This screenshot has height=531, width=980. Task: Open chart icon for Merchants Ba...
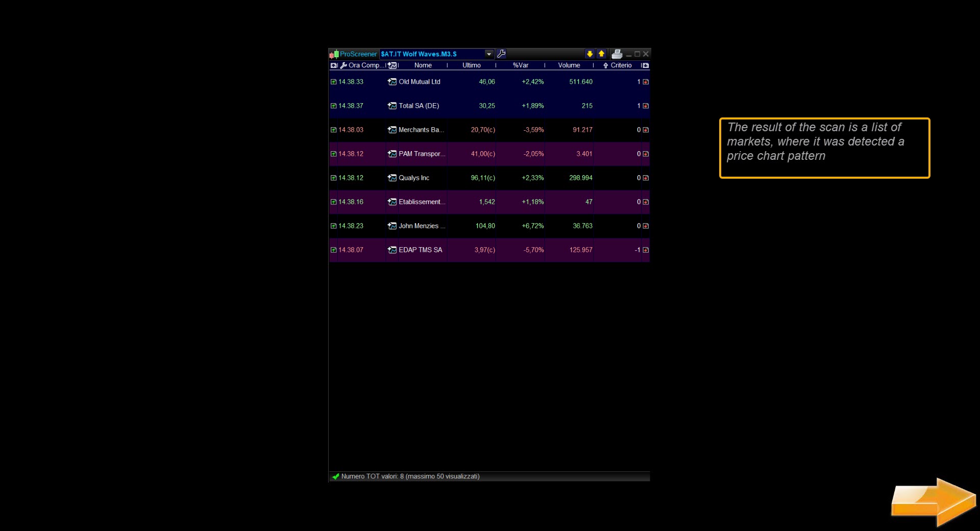[392, 130]
